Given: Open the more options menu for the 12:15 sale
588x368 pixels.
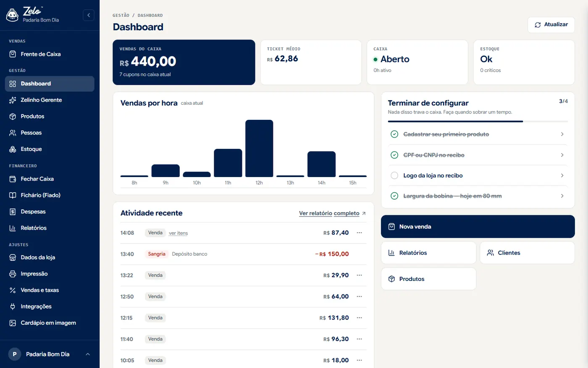Looking at the screenshot, I should coord(359,318).
